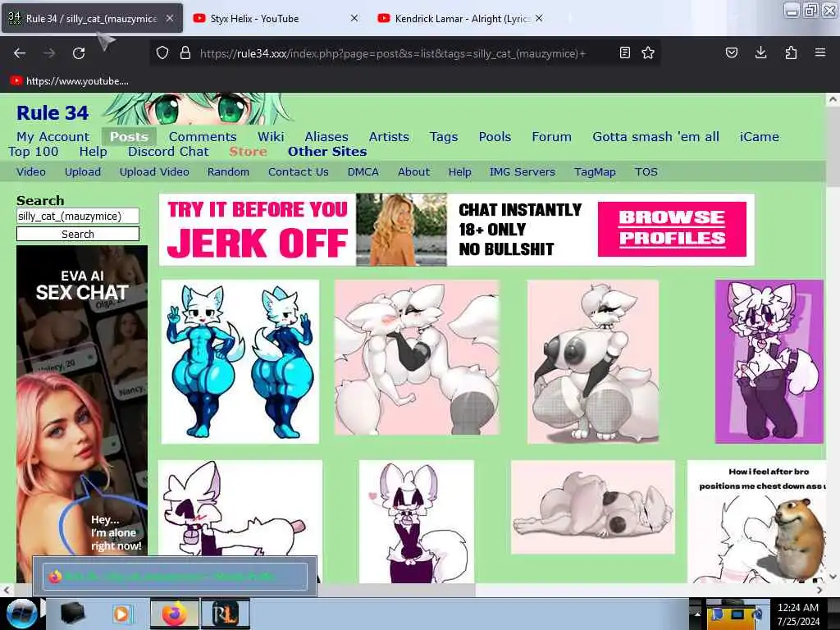The width and height of the screenshot is (840, 630).
Task: Open the extensions puzzle icon
Action: (791, 52)
